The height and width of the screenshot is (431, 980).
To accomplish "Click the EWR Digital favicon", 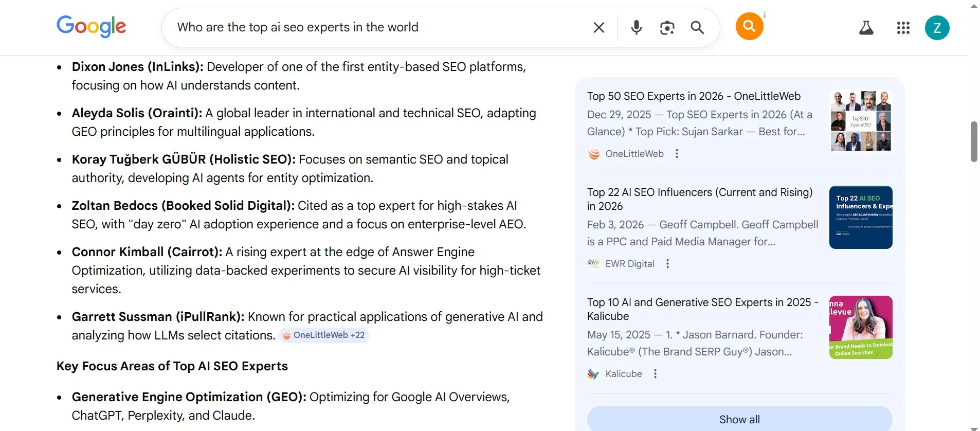I will [593, 264].
